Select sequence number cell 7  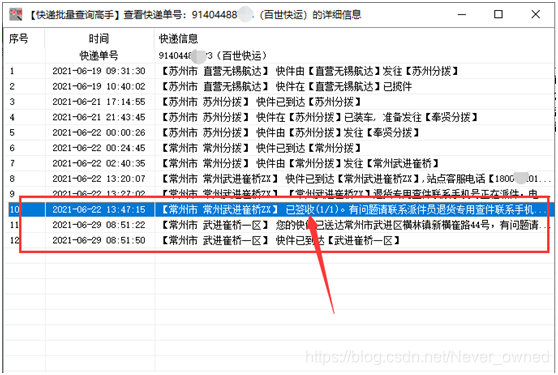pos(12,163)
